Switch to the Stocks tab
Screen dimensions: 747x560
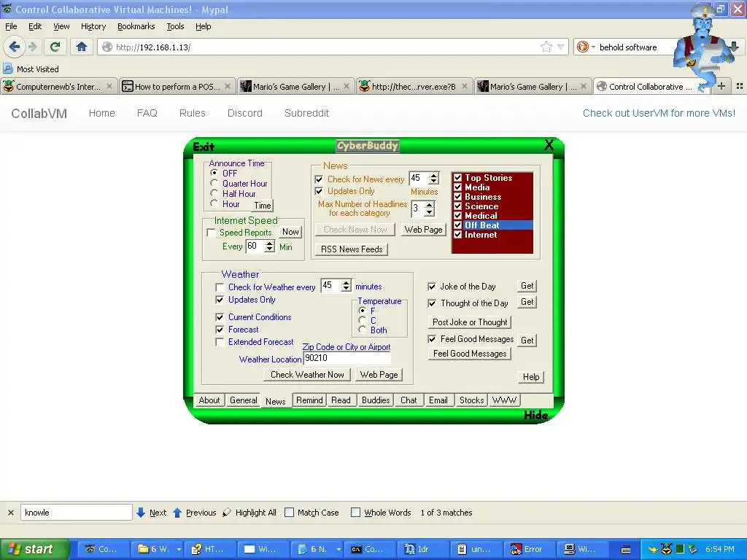click(471, 400)
